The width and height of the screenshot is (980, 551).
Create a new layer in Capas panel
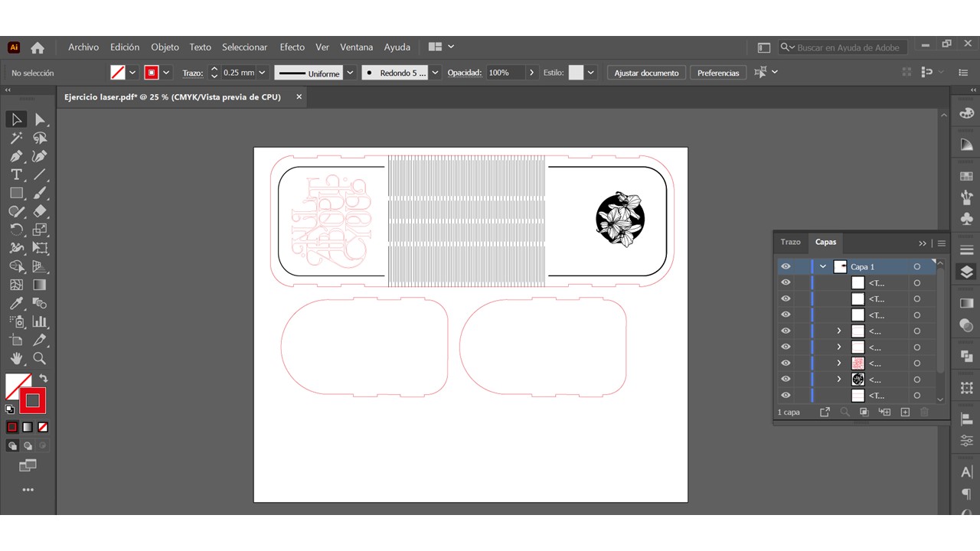coord(904,412)
